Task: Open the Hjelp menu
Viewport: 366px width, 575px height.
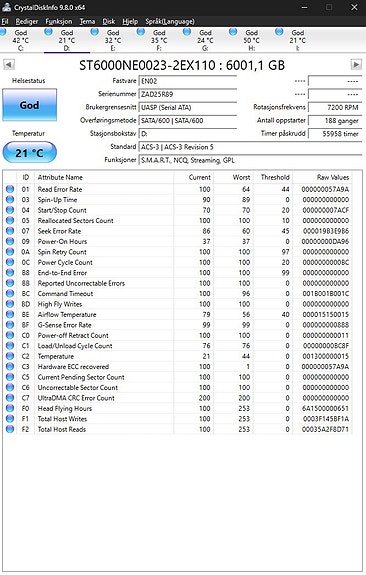Action: 130,22
